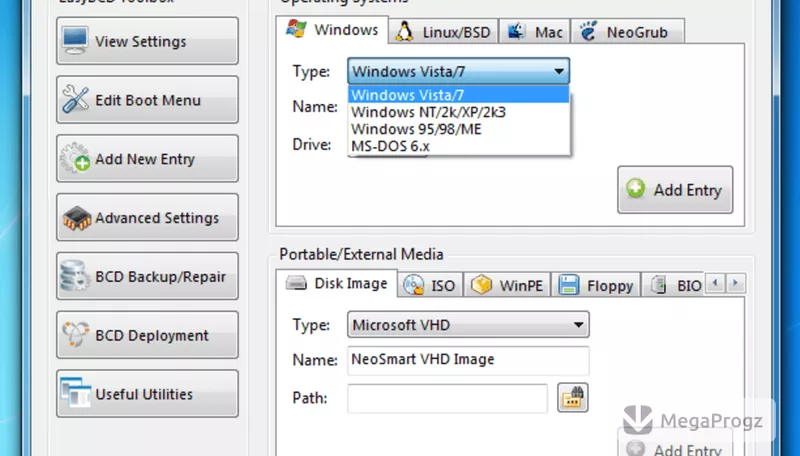
Task: Click the floppy disk icon
Action: [x=568, y=285]
